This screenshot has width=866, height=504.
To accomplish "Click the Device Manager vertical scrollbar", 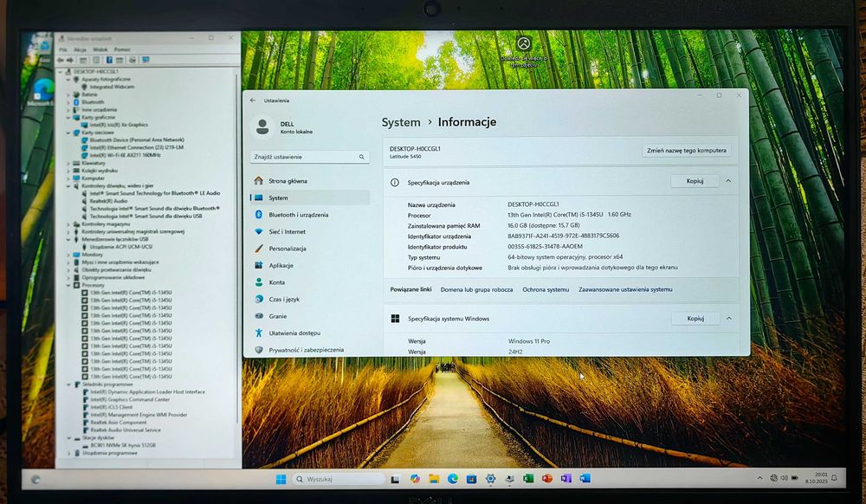I will pyautogui.click(x=237, y=249).
